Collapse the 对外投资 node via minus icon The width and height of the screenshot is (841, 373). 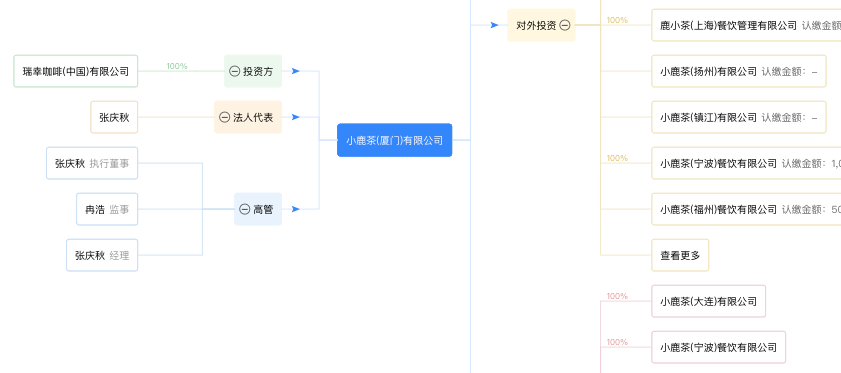pyautogui.click(x=565, y=25)
